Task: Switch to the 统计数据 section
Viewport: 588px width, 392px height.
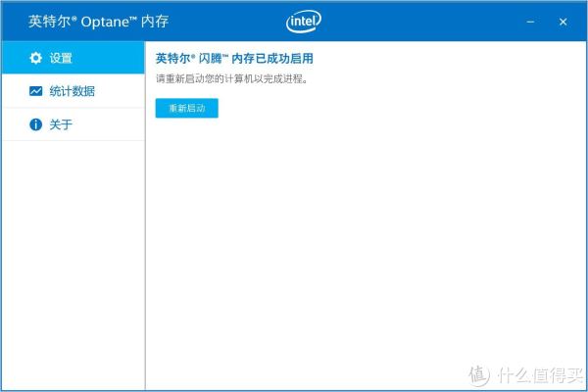Action: (x=73, y=91)
